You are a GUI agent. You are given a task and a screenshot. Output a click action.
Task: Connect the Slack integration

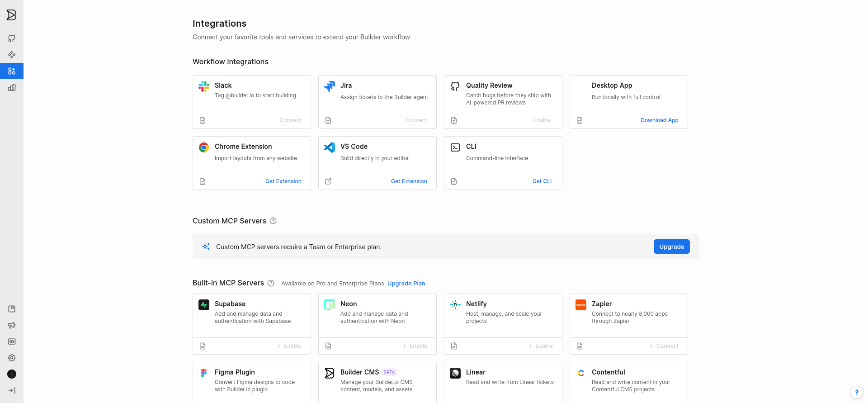point(290,120)
